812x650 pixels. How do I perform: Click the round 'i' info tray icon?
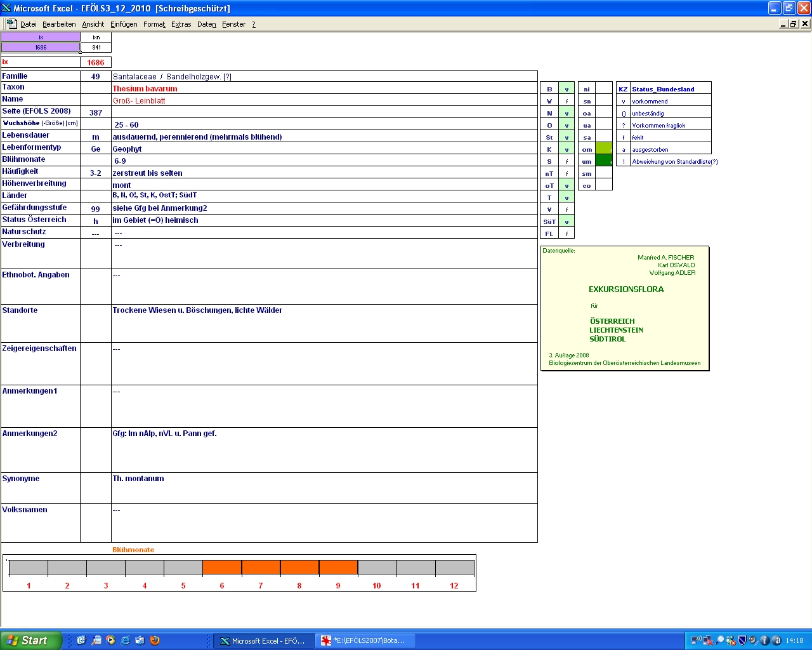[x=764, y=640]
